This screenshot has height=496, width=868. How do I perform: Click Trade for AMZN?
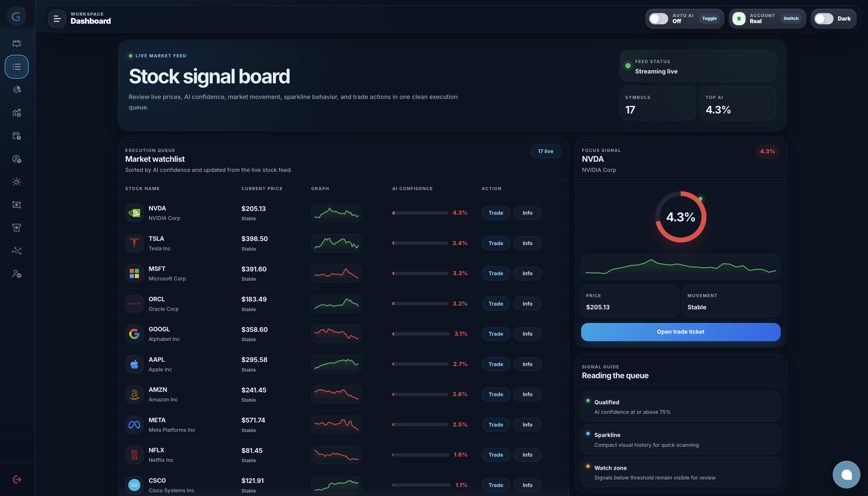point(496,394)
